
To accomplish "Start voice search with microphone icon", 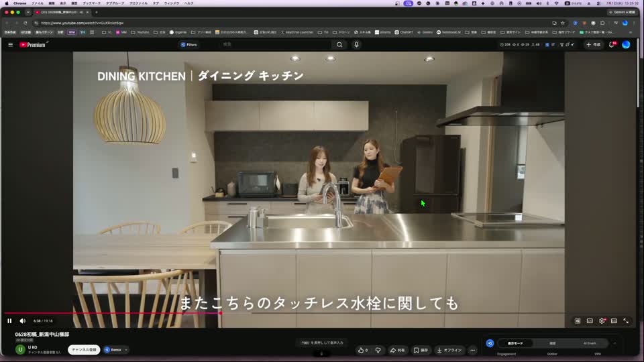I will [x=356, y=44].
